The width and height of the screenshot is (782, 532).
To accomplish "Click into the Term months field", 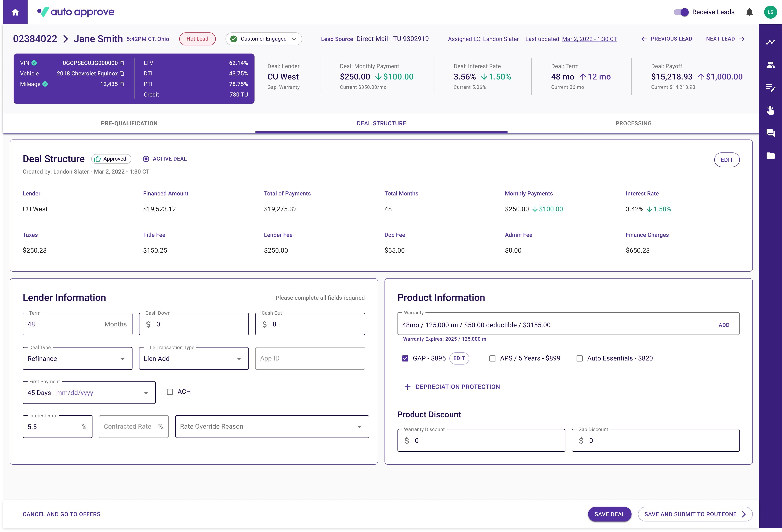I will coord(77,324).
